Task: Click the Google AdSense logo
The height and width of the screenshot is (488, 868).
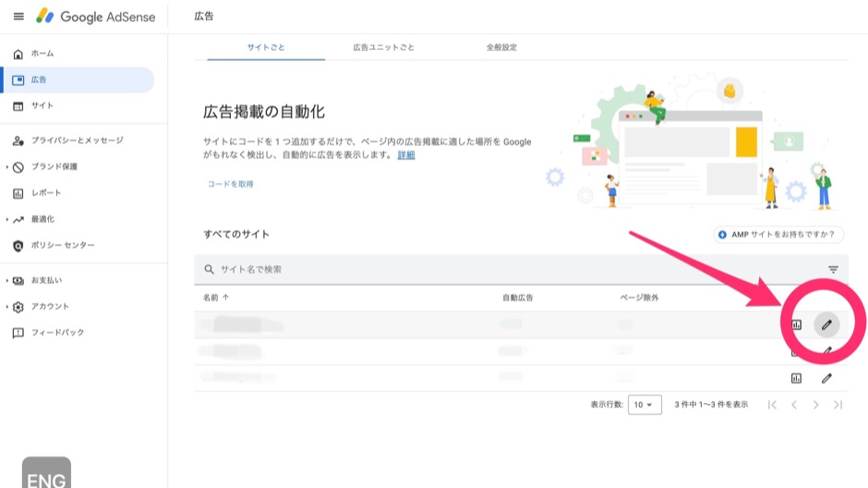Action: 95,17
